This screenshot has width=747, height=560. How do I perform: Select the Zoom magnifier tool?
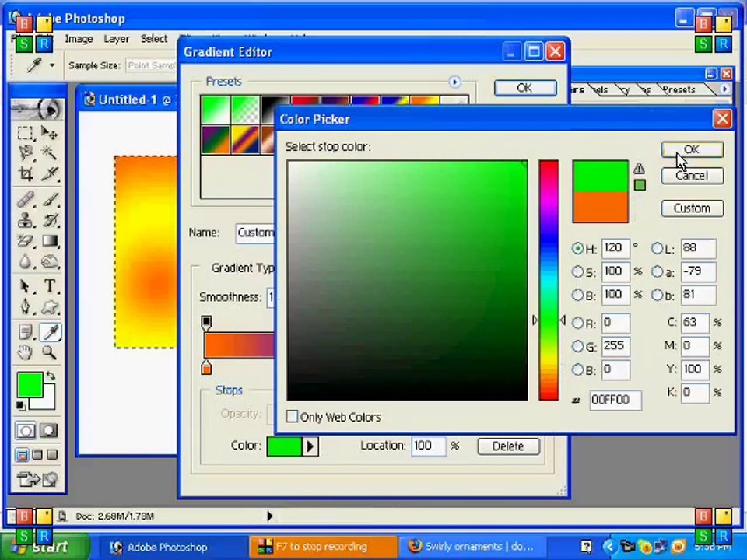tap(50, 353)
